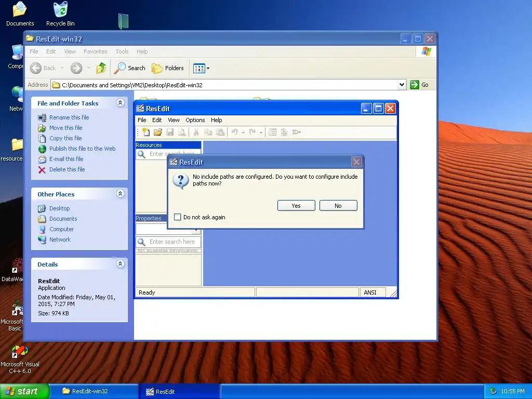Click the Folders button in Explorer toolbar

[168, 68]
